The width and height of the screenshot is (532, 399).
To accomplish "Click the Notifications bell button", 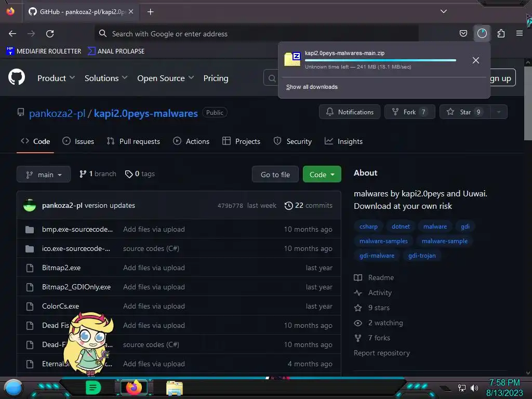I will coord(350,112).
